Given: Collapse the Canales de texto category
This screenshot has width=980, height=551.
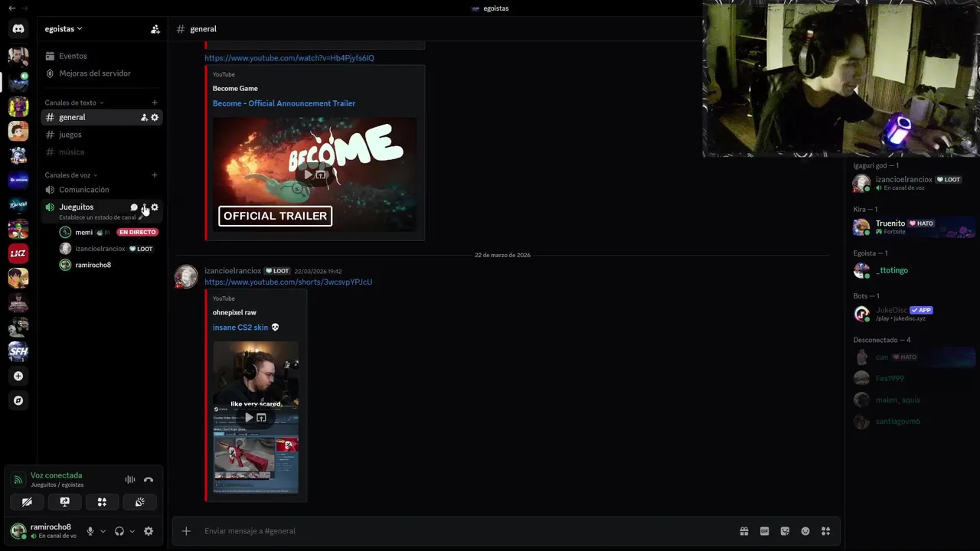Looking at the screenshot, I should [x=73, y=103].
